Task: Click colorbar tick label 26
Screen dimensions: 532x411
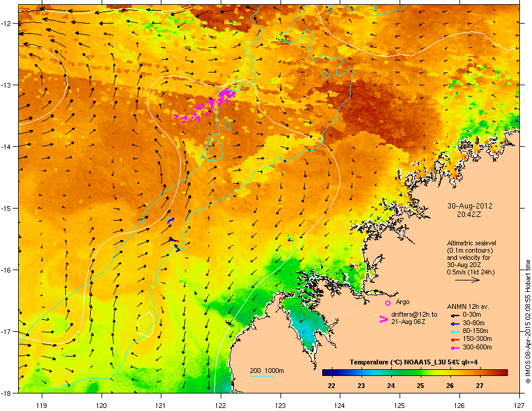Action: [450, 386]
